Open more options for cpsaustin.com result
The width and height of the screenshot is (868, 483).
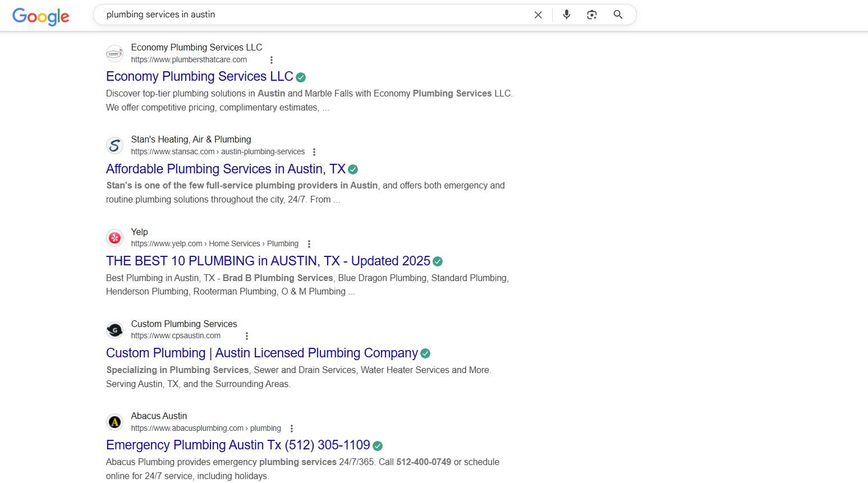point(247,336)
